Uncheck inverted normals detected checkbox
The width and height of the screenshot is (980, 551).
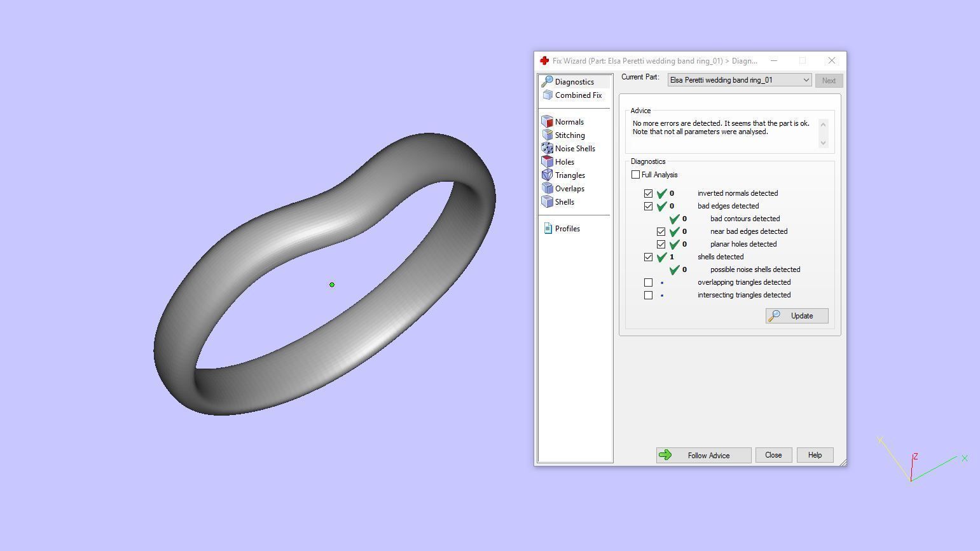pos(648,193)
